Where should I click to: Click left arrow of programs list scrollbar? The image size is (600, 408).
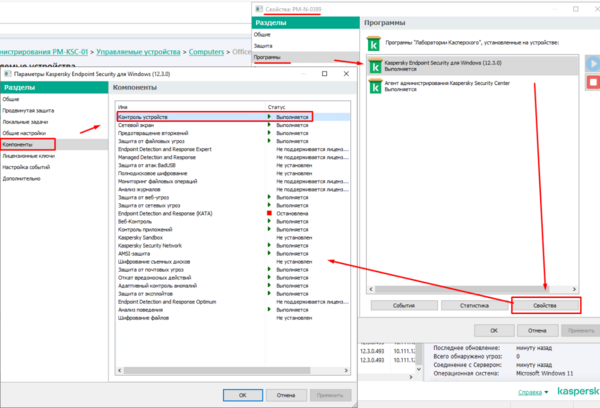pyautogui.click(x=371, y=289)
